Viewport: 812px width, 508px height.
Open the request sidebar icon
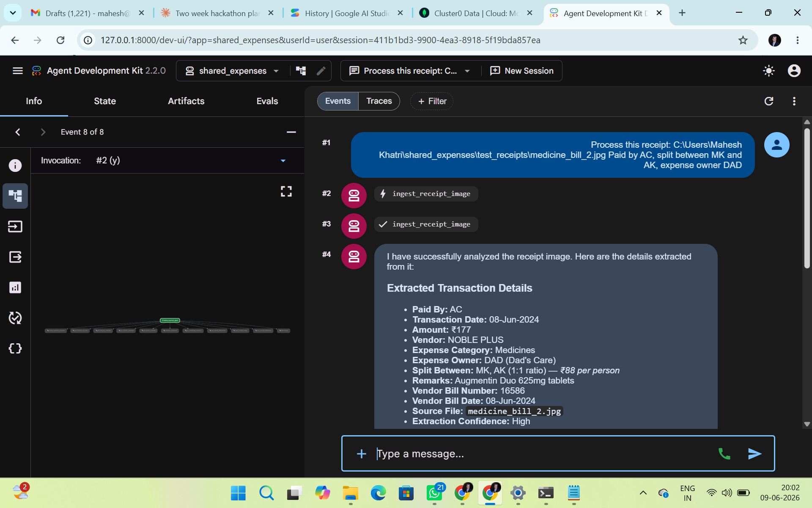15,226
